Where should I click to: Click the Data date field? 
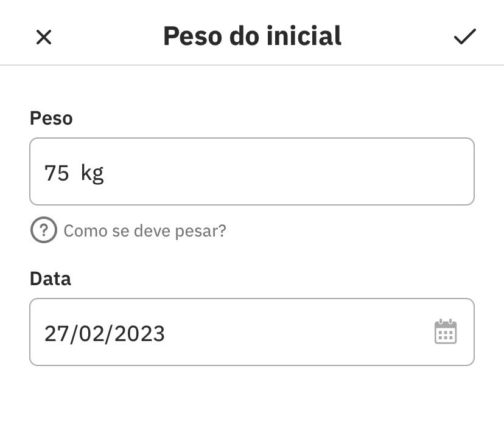[252, 332]
